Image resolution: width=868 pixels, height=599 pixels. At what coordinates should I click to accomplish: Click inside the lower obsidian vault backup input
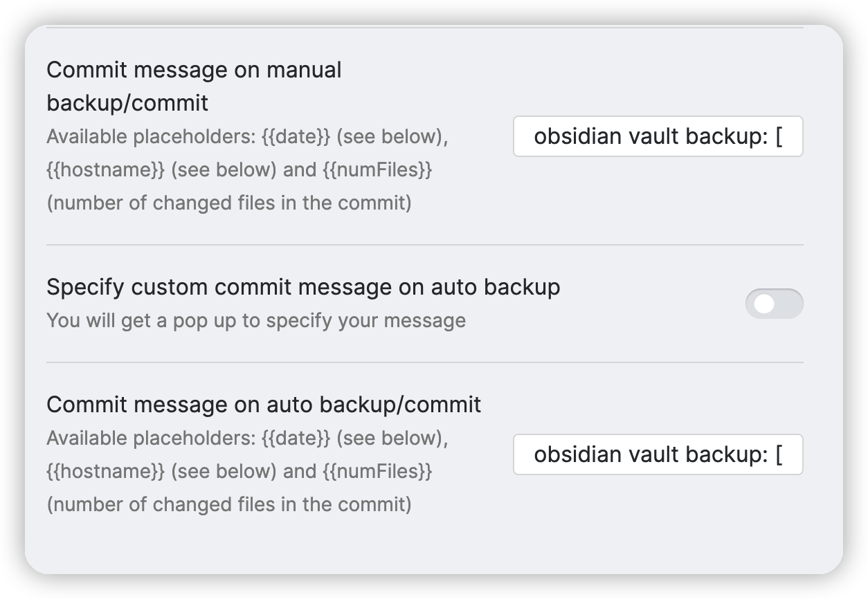[x=656, y=455]
